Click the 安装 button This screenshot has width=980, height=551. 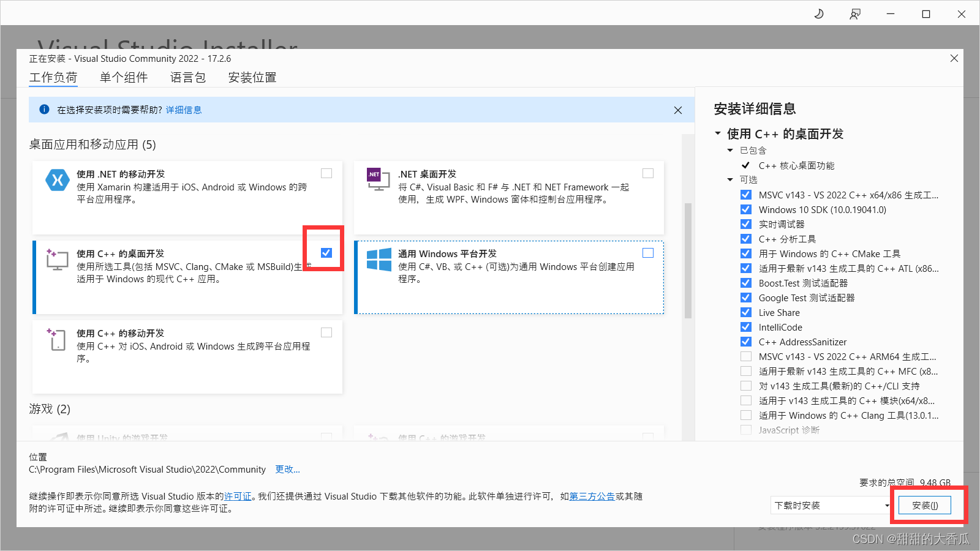point(925,505)
